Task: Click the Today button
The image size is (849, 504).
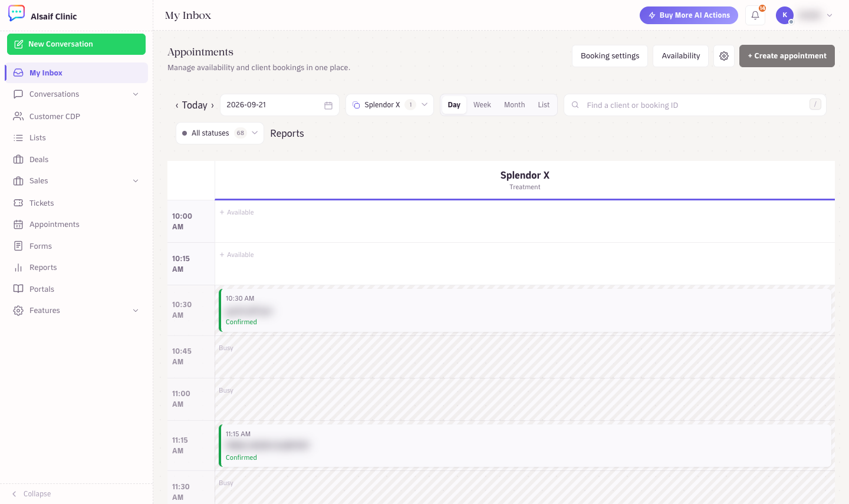Action: pos(195,105)
